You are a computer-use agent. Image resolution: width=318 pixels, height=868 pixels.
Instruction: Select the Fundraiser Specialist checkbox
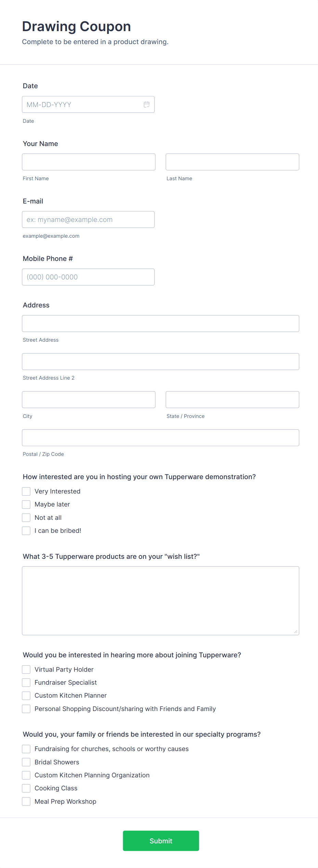pyautogui.click(x=26, y=682)
